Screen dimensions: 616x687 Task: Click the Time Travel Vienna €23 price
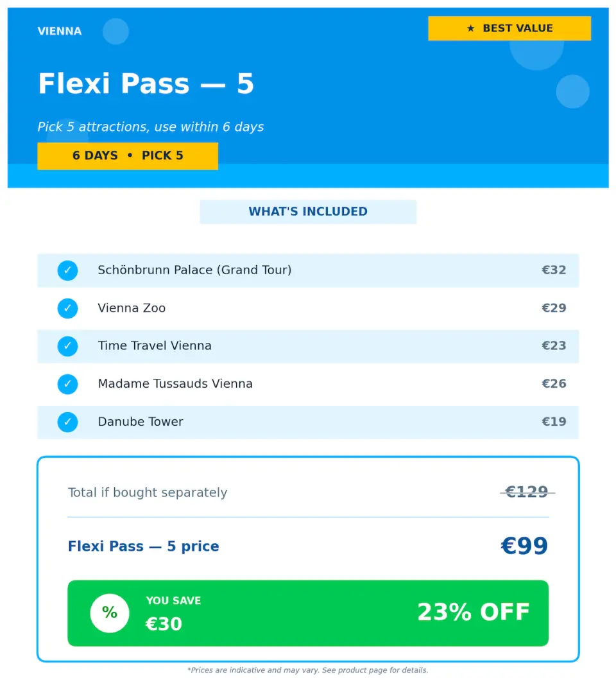point(553,345)
